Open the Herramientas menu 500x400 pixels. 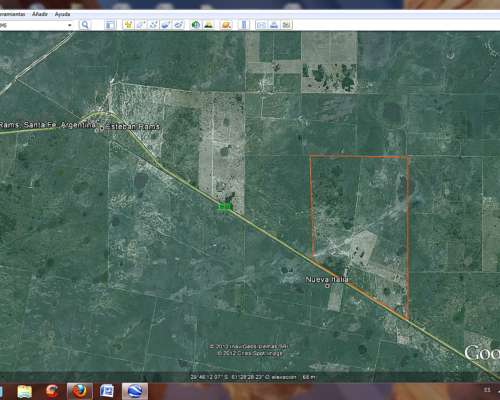point(12,14)
